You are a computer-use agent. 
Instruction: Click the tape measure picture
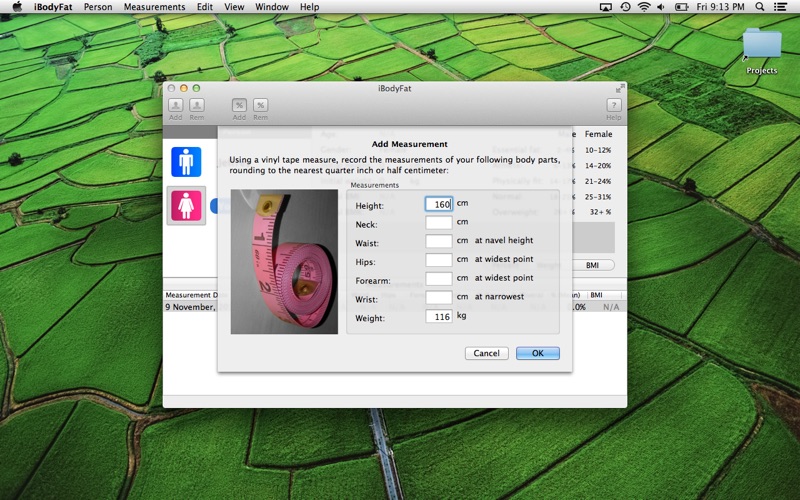[284, 262]
